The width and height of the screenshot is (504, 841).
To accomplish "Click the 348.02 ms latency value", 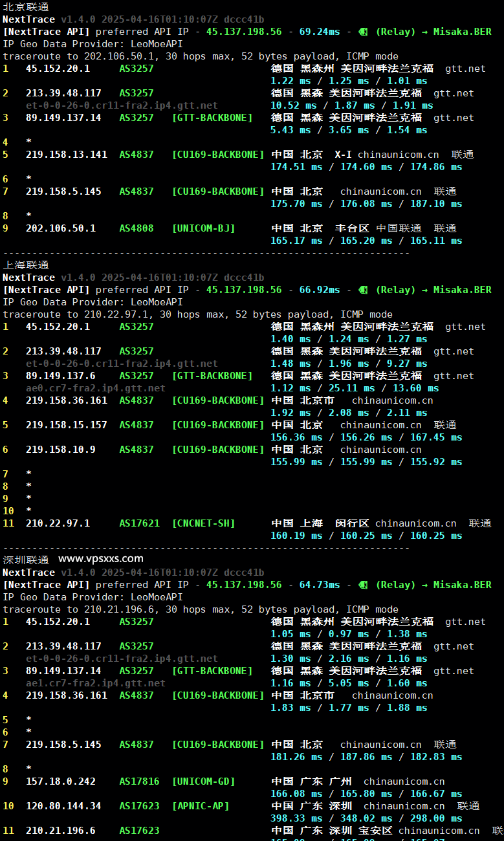I will [366, 818].
